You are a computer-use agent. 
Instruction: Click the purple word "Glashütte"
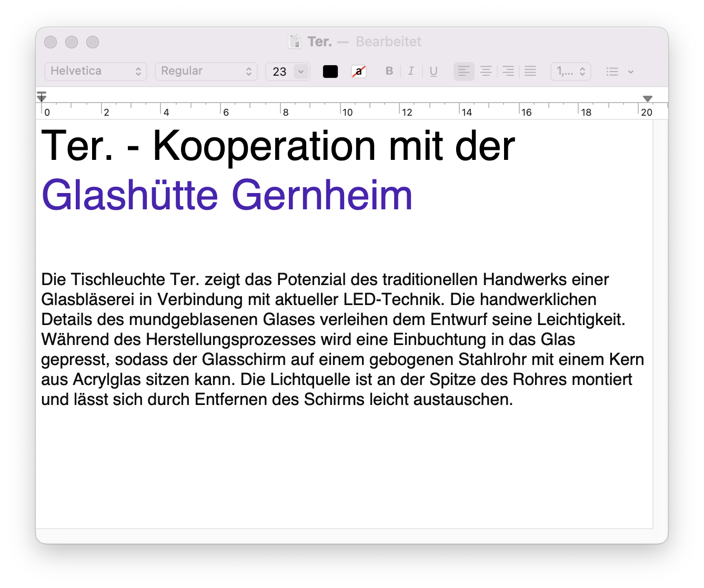[x=130, y=195]
